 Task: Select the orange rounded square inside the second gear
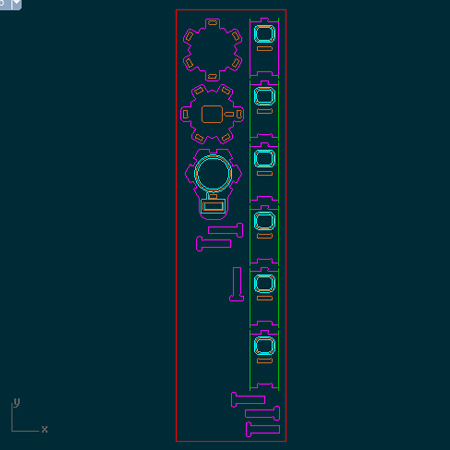click(x=212, y=114)
